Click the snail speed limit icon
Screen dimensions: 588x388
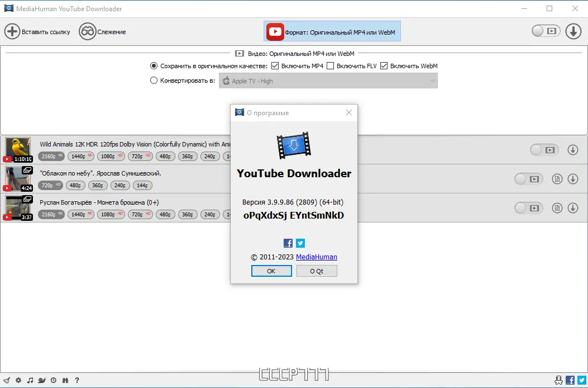tap(41, 380)
